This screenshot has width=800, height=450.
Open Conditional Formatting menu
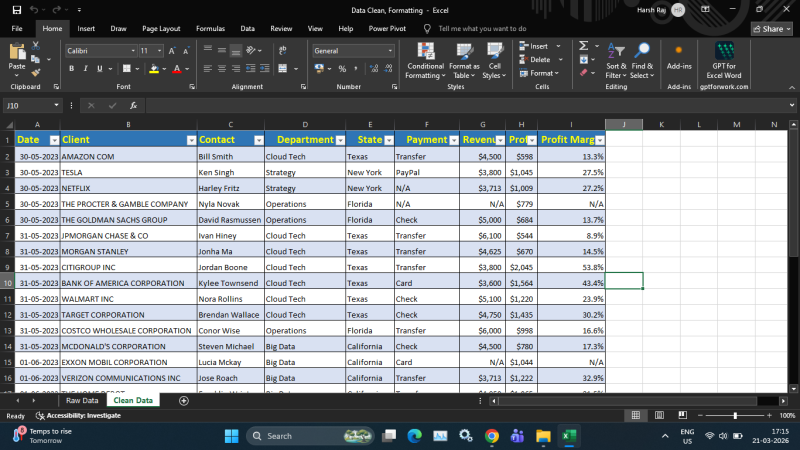425,60
